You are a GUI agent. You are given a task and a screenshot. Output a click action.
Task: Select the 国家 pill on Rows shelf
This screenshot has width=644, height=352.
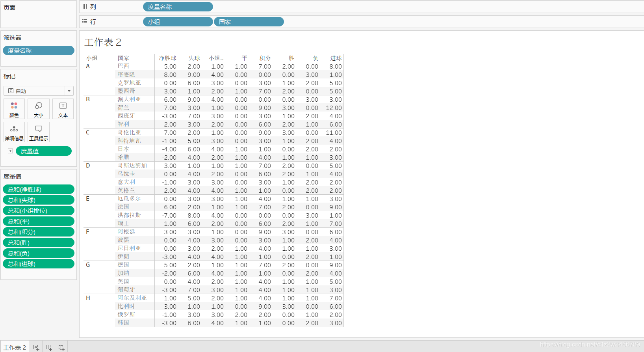[x=249, y=22]
